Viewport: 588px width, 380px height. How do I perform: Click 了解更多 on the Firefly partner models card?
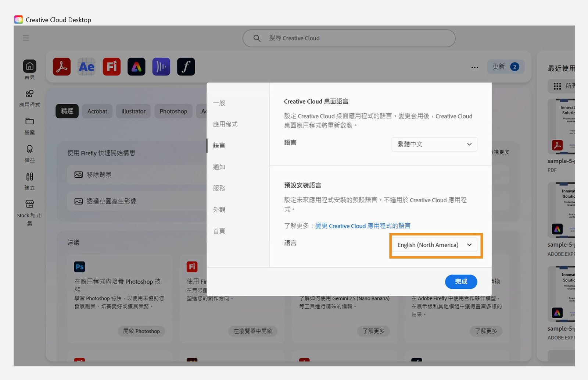tap(486, 331)
